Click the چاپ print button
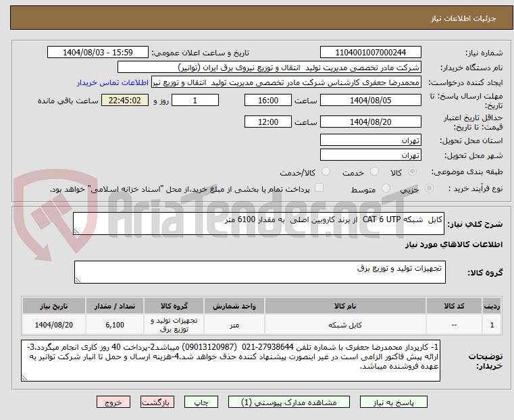 pyautogui.click(x=201, y=402)
